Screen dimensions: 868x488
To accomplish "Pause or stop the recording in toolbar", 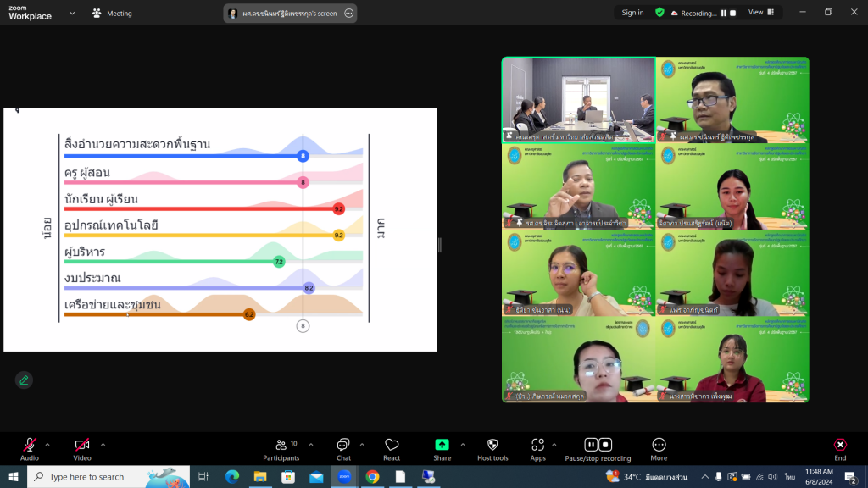I will [598, 446].
